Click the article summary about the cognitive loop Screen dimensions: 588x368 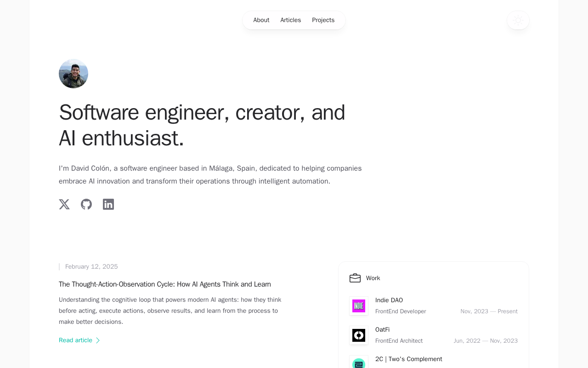pos(170,311)
